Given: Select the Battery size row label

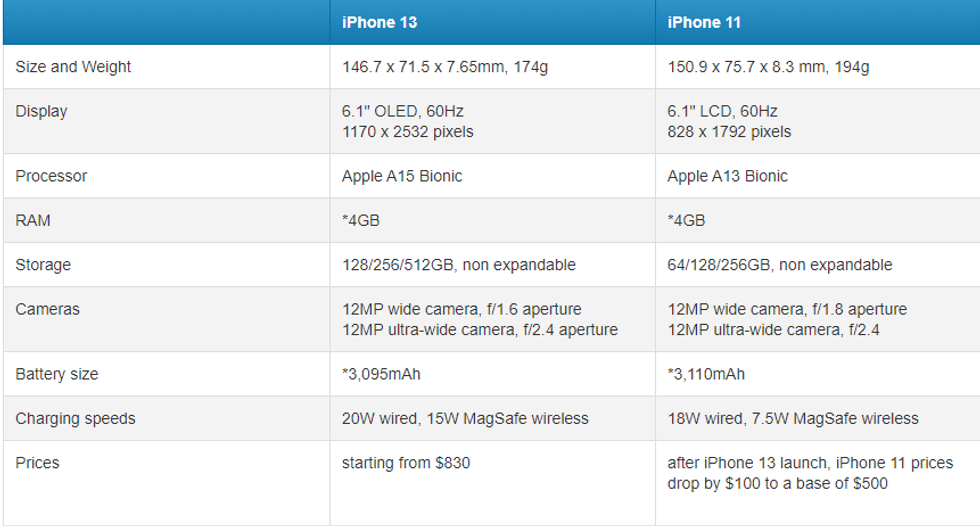Looking at the screenshot, I should pos(56,374).
